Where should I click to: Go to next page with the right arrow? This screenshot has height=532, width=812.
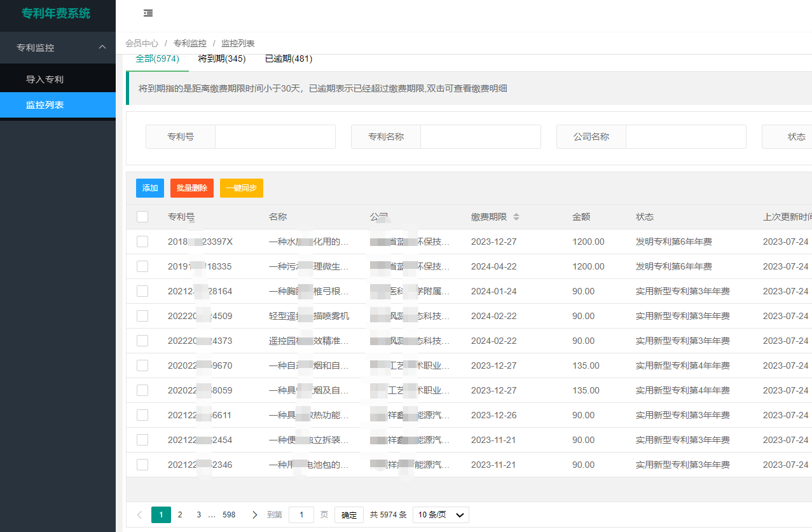254,514
